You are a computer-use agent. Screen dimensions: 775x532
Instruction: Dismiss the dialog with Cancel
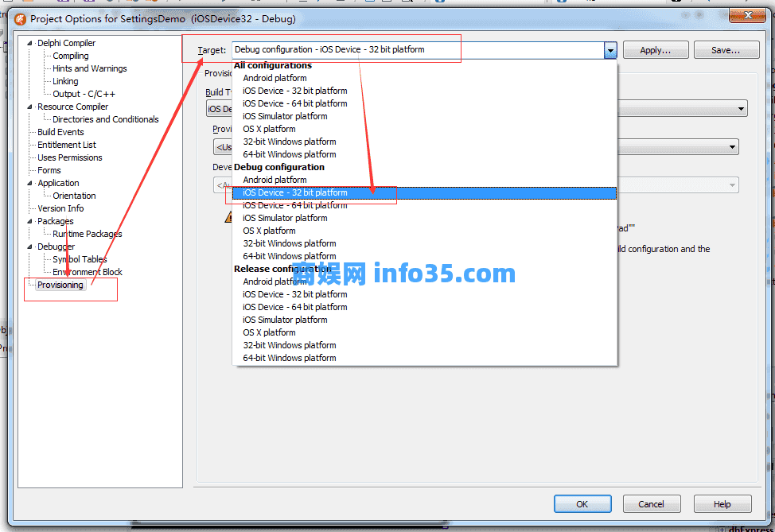coord(652,504)
